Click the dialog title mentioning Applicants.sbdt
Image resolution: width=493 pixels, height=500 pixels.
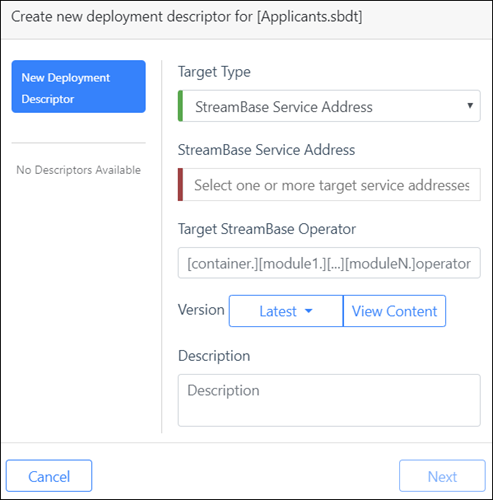pyautogui.click(x=187, y=17)
